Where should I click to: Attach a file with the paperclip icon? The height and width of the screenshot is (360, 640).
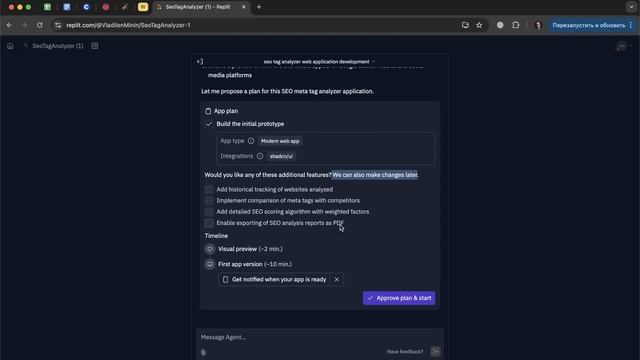click(x=203, y=352)
